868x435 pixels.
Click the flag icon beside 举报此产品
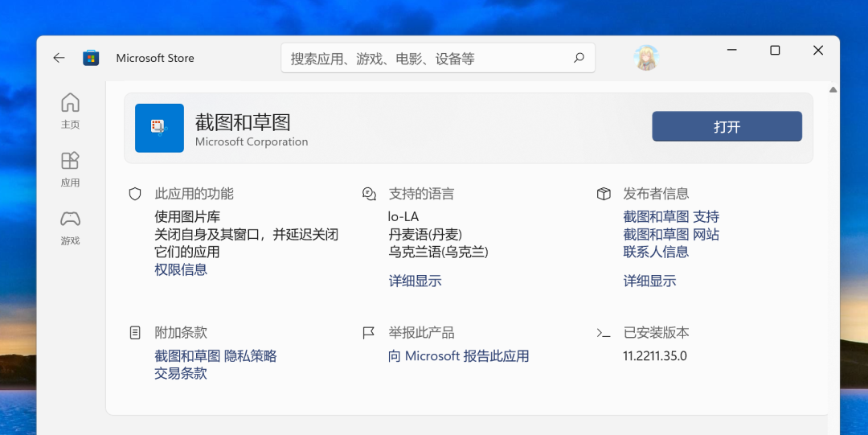(369, 333)
